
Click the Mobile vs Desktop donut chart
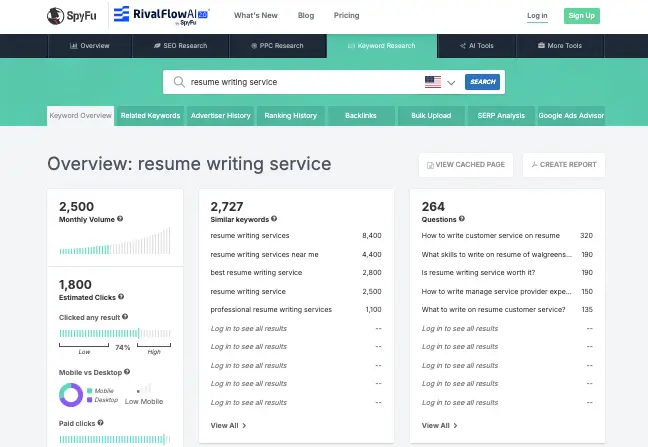pos(71,395)
